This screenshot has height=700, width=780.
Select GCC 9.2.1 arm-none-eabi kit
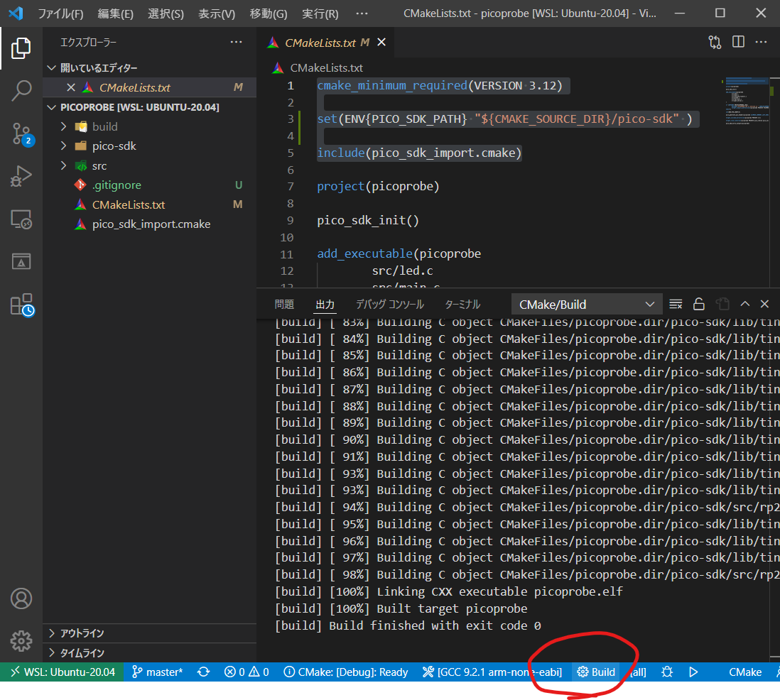pos(492,672)
